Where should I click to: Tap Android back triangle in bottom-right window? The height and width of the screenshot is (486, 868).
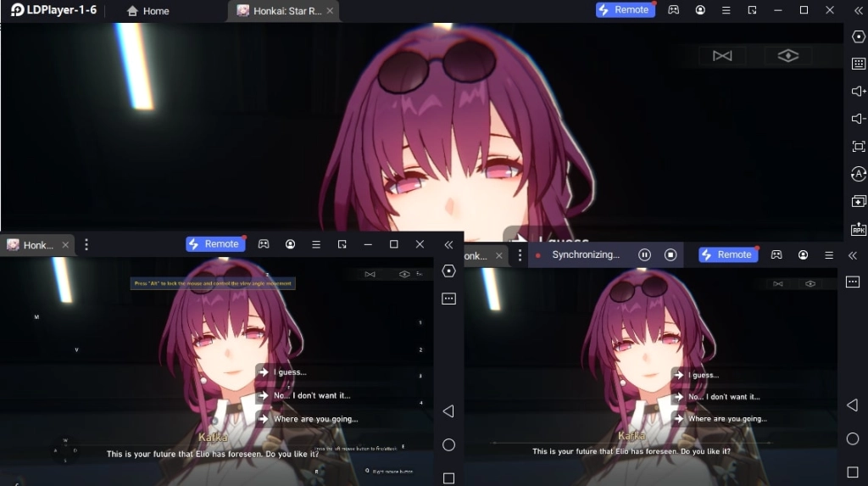tap(853, 405)
